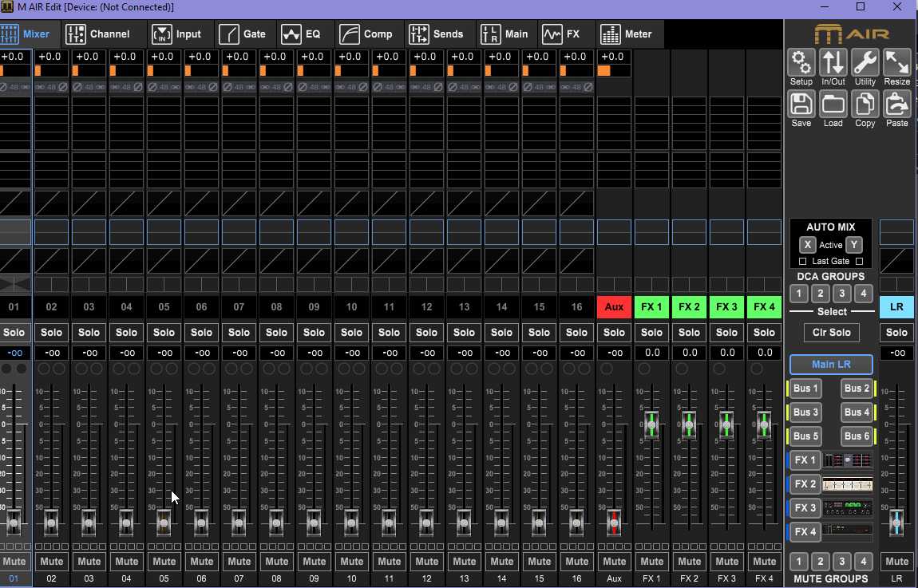Click the fader knob on channel 05

[x=164, y=523]
